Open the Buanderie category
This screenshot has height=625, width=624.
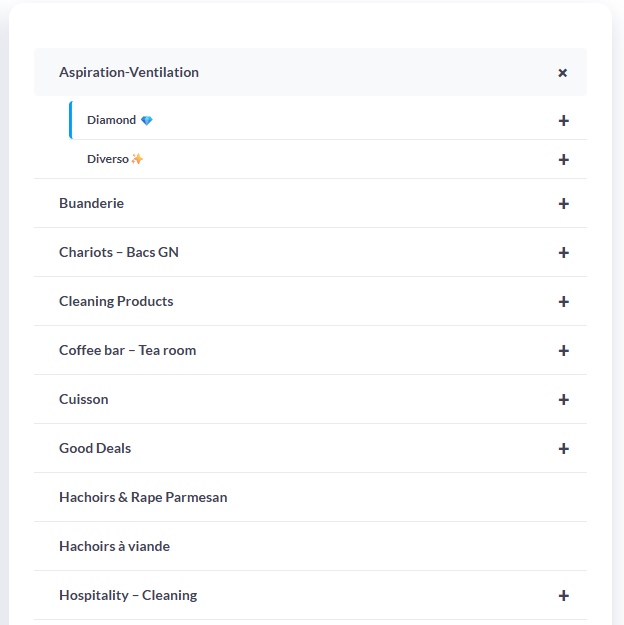[91, 203]
